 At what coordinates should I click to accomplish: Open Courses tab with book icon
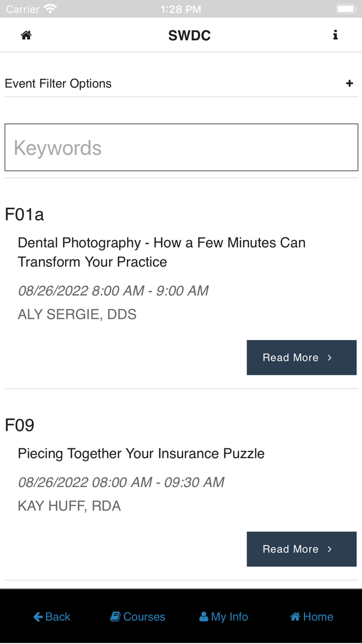(138, 617)
